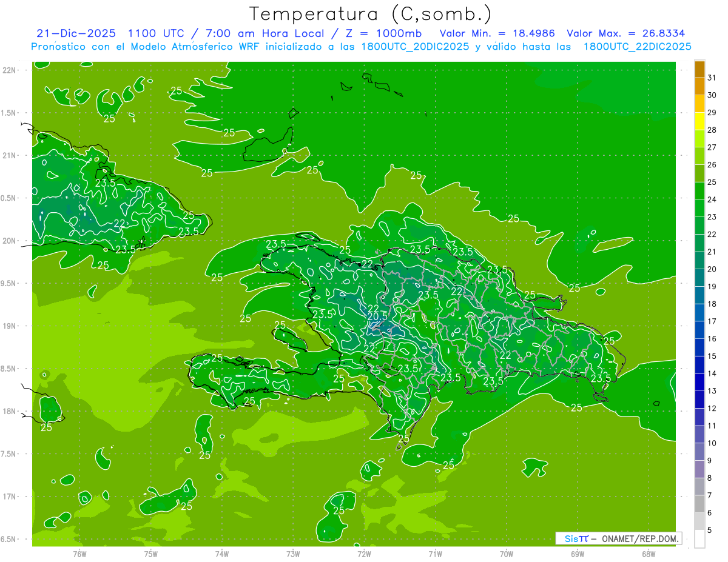Click the '19N' latitude axis label
The image size is (728, 562).
point(8,326)
